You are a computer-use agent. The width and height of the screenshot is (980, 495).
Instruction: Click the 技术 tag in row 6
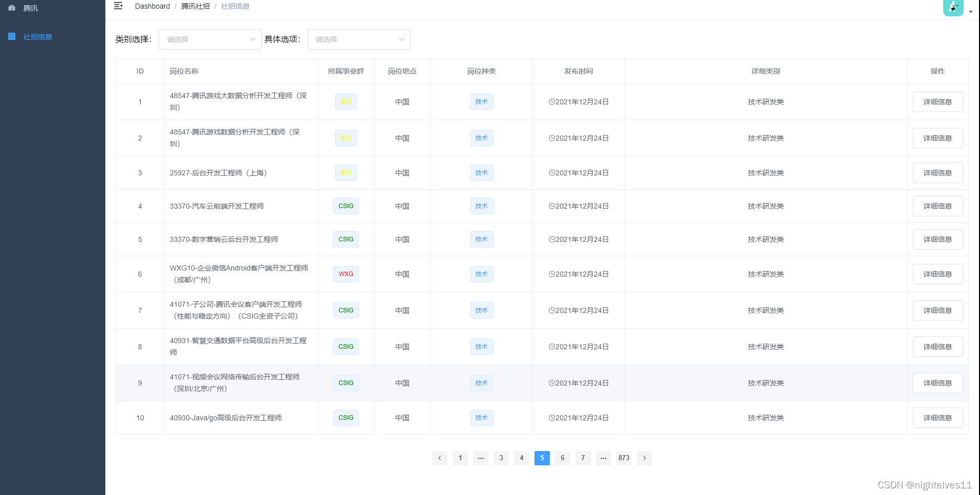481,274
